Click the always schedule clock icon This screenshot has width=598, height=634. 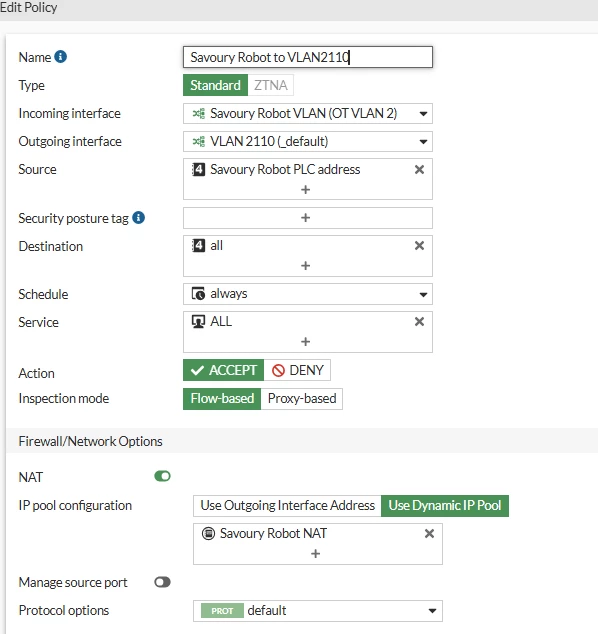198,294
